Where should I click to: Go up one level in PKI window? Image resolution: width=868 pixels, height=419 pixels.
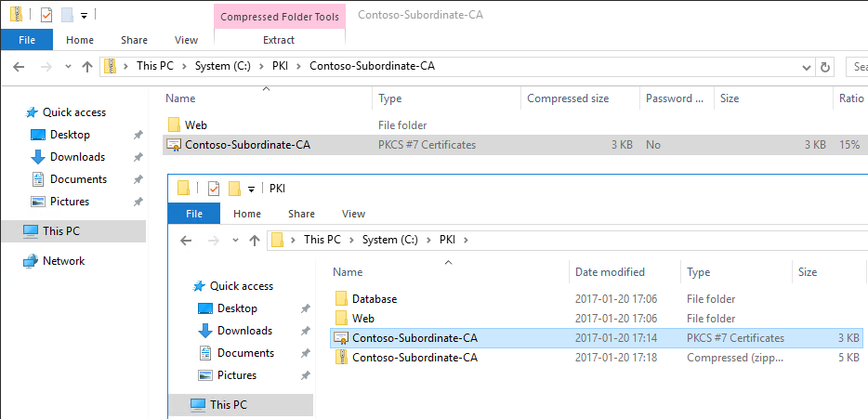[x=254, y=241]
